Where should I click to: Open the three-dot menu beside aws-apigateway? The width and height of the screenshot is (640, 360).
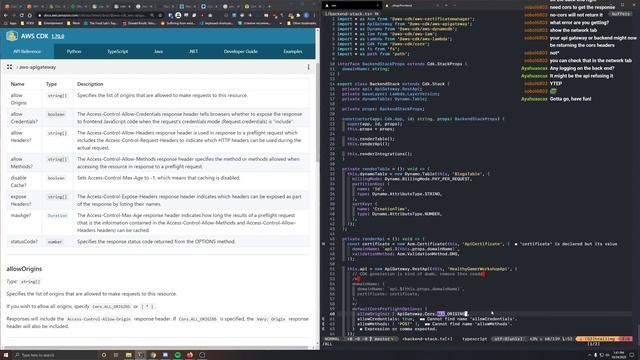point(309,67)
